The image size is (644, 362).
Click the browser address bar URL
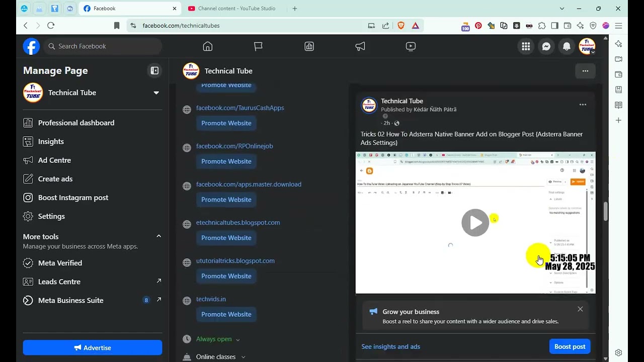[x=181, y=26]
